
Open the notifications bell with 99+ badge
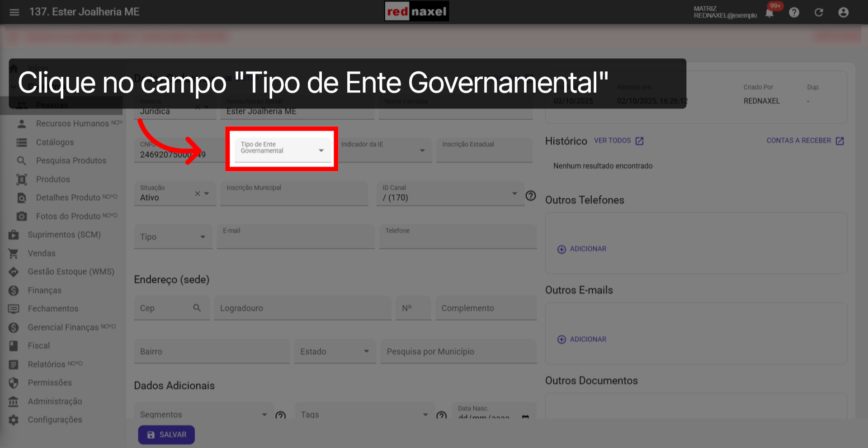click(769, 12)
